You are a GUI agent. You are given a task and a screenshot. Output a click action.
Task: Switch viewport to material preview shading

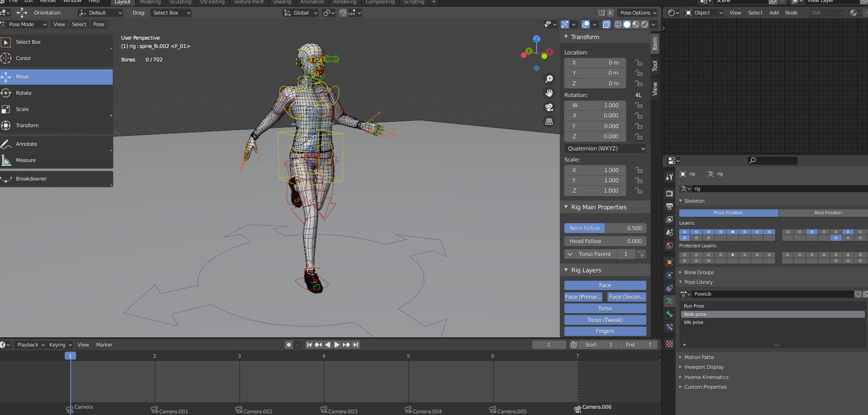click(636, 24)
